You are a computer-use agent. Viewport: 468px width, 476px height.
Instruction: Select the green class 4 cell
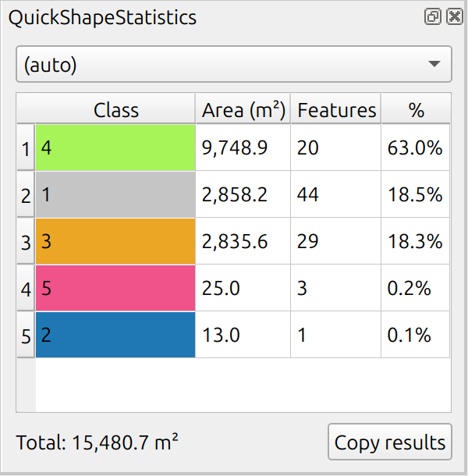click(115, 147)
